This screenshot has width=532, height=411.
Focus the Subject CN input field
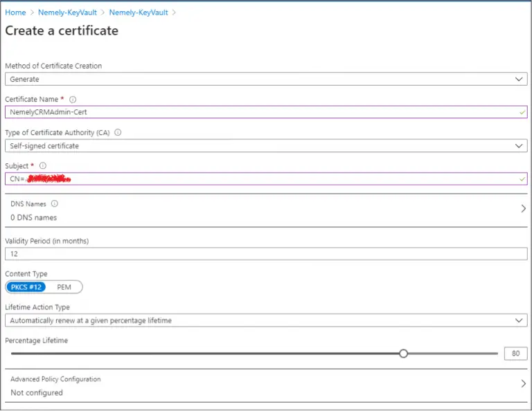click(x=266, y=179)
